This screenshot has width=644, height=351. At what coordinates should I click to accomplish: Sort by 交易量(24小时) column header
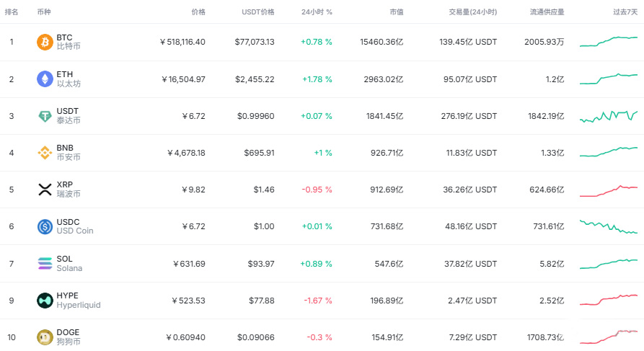pos(473,12)
